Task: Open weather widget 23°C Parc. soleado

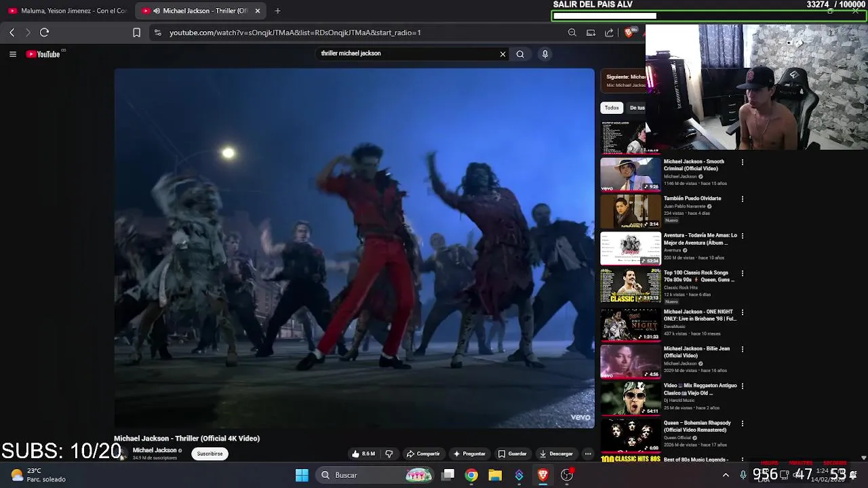Action: point(38,475)
